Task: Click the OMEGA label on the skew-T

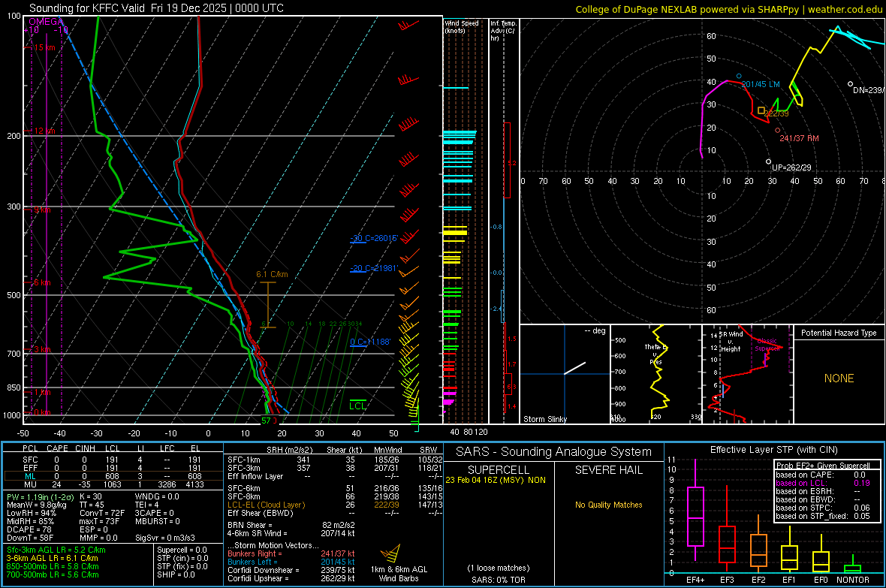Action: (x=47, y=22)
